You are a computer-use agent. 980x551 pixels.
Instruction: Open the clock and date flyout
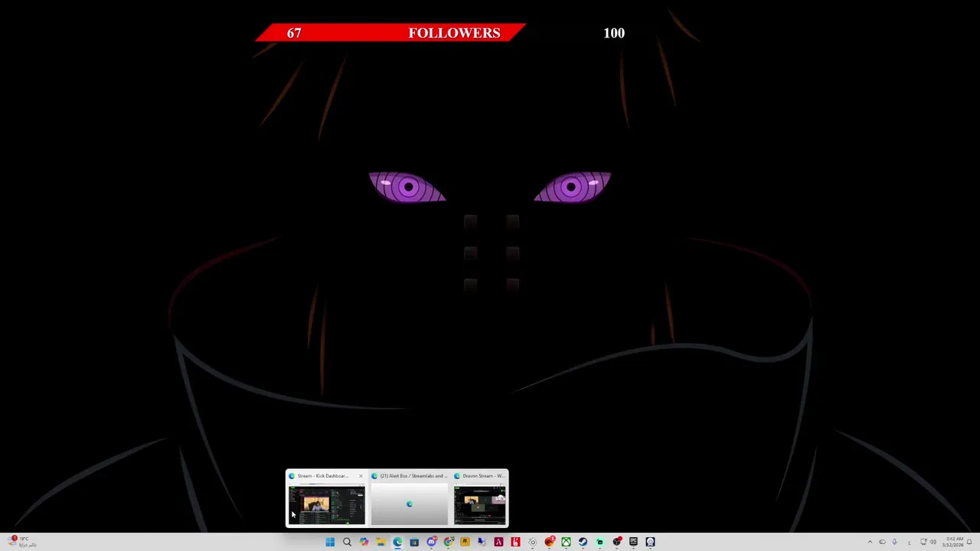click(953, 542)
